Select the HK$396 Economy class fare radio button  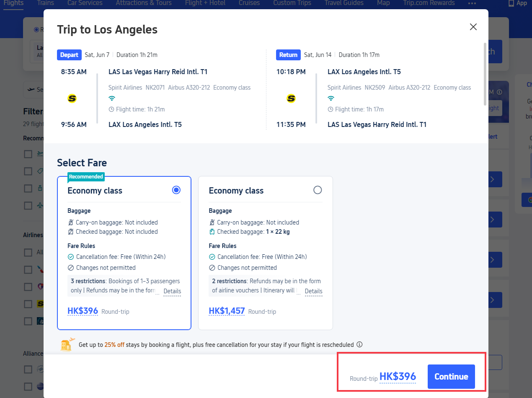(176, 190)
